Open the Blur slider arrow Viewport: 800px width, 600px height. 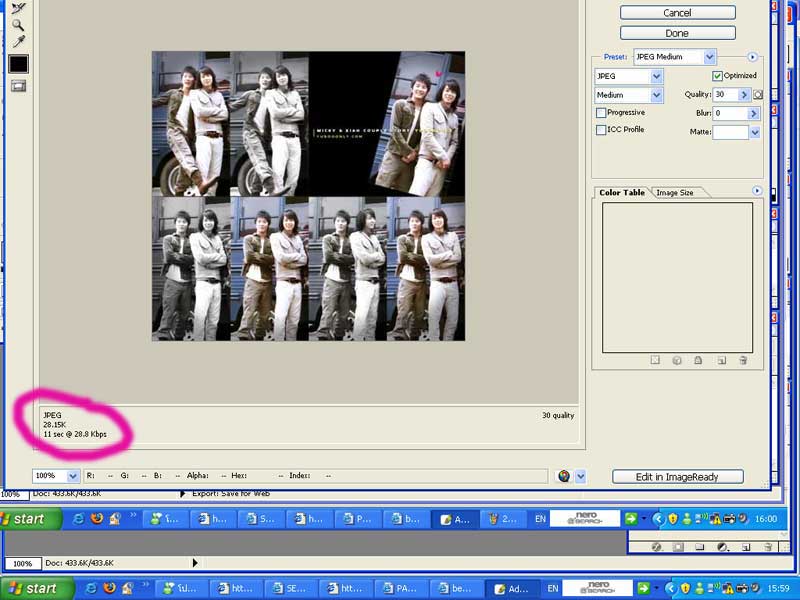(754, 113)
